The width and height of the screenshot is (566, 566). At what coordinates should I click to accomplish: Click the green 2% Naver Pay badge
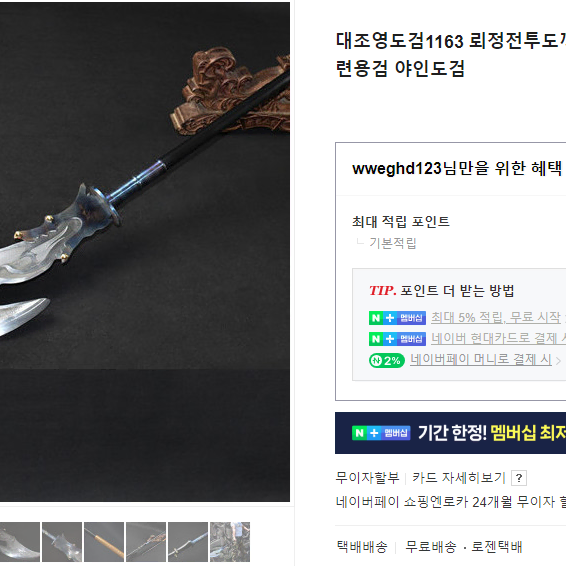point(387,360)
